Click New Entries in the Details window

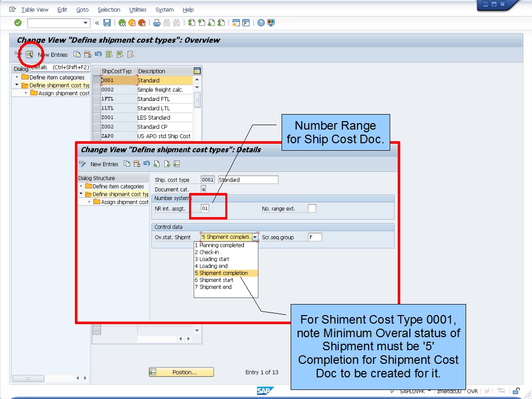point(104,164)
